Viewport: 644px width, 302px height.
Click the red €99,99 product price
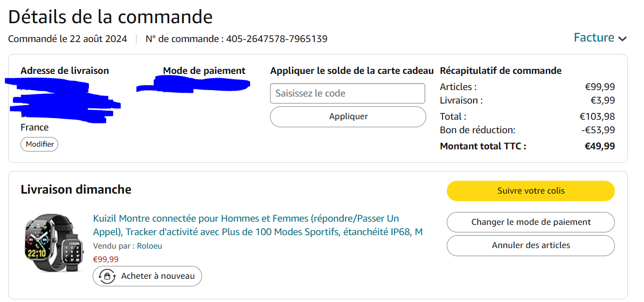(106, 259)
